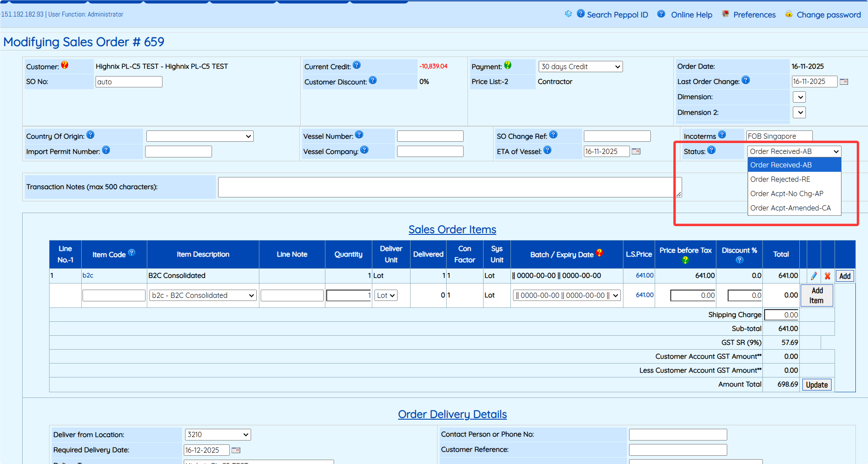868x464 pixels.
Task: Open calendar icon beside Required Delivery Date
Action: click(236, 450)
